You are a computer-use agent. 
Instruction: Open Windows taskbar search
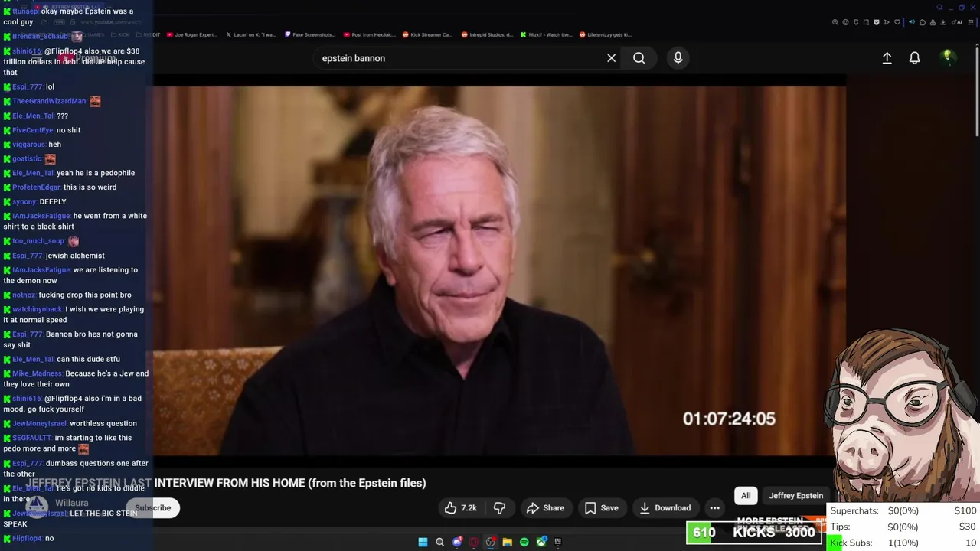click(439, 542)
